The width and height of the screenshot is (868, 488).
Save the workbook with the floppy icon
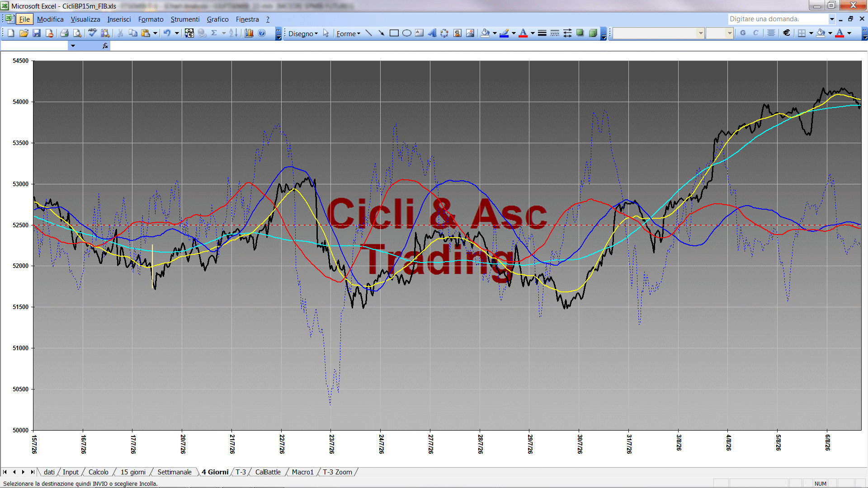(x=37, y=33)
